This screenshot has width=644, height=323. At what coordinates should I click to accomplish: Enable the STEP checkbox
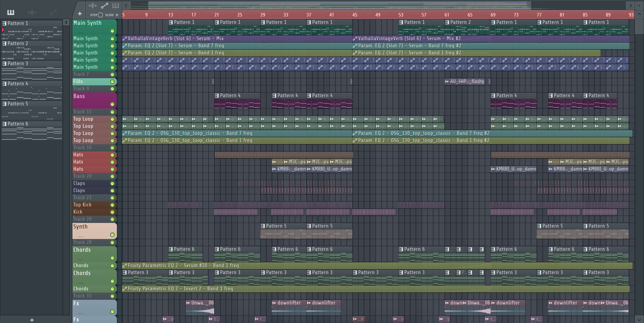click(x=100, y=15)
